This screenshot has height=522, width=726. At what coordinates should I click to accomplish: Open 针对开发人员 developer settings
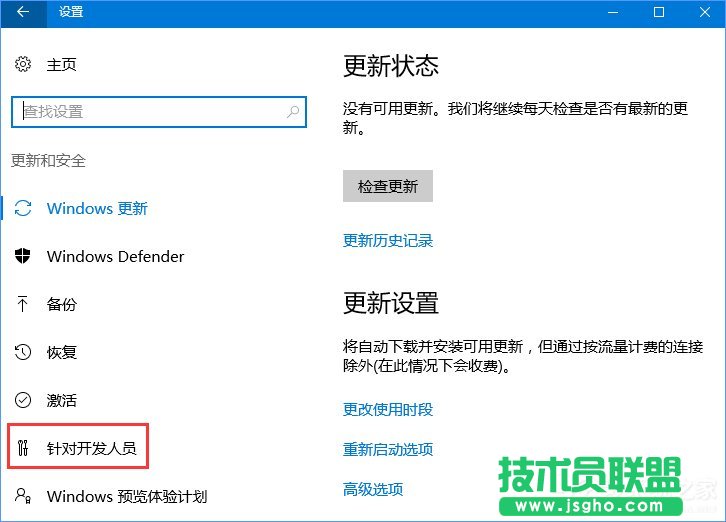pyautogui.click(x=91, y=448)
